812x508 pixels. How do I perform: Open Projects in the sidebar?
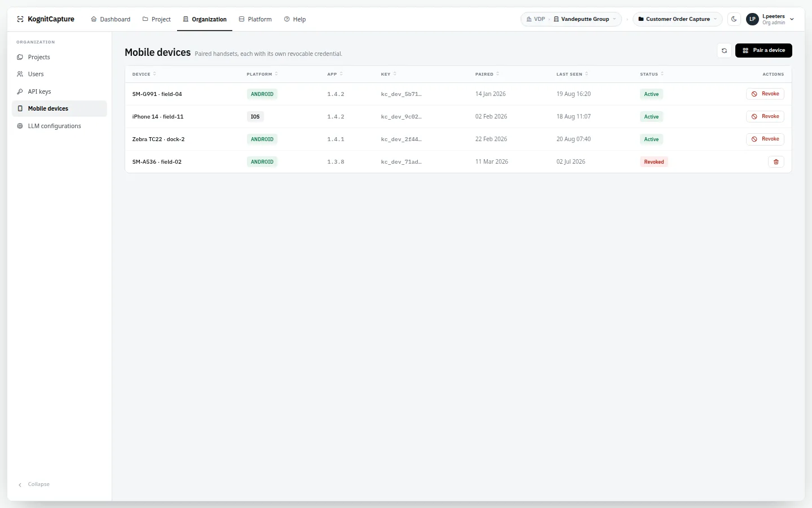[x=59, y=57]
